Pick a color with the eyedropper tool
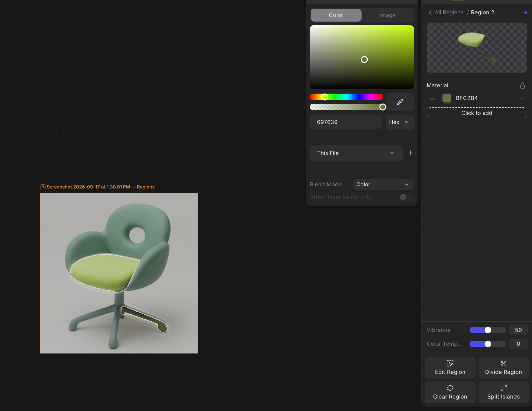This screenshot has height=411, width=532. (400, 102)
